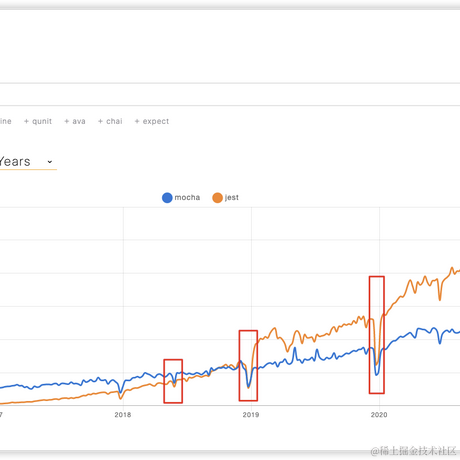The image size is (460, 460).
Task: Click the dropdown arrow next to Years
Action: 50,162
